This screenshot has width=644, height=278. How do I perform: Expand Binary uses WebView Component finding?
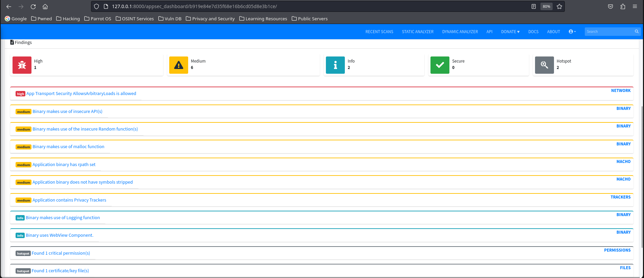click(x=60, y=235)
